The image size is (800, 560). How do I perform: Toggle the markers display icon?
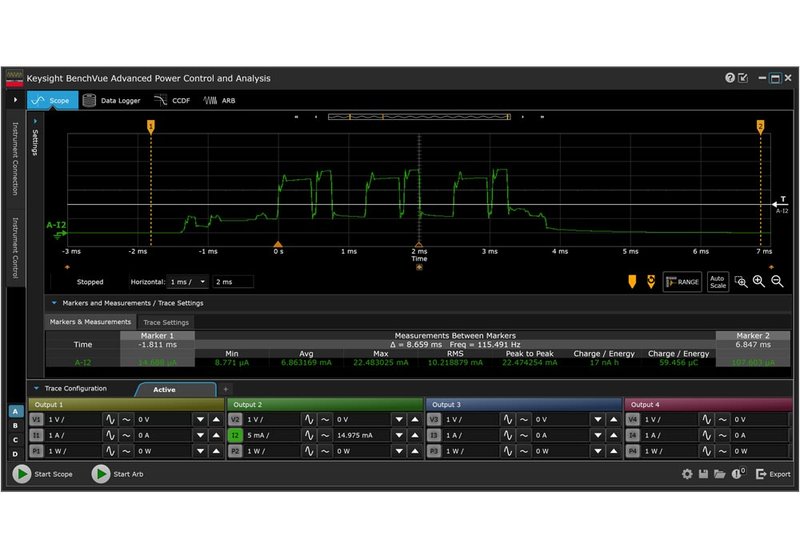(x=632, y=282)
